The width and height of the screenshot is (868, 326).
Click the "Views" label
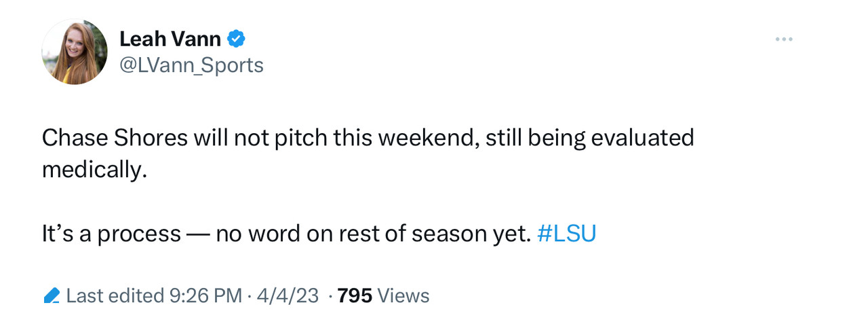click(403, 296)
